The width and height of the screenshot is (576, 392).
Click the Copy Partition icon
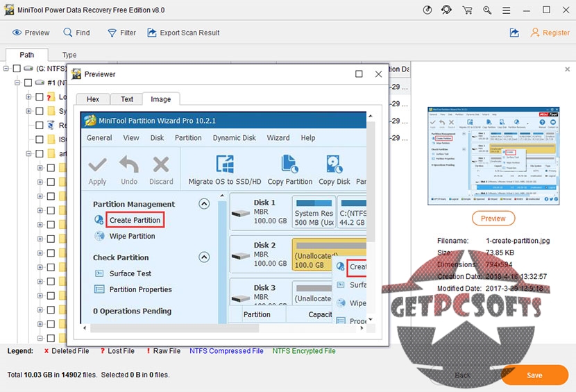[x=289, y=164]
